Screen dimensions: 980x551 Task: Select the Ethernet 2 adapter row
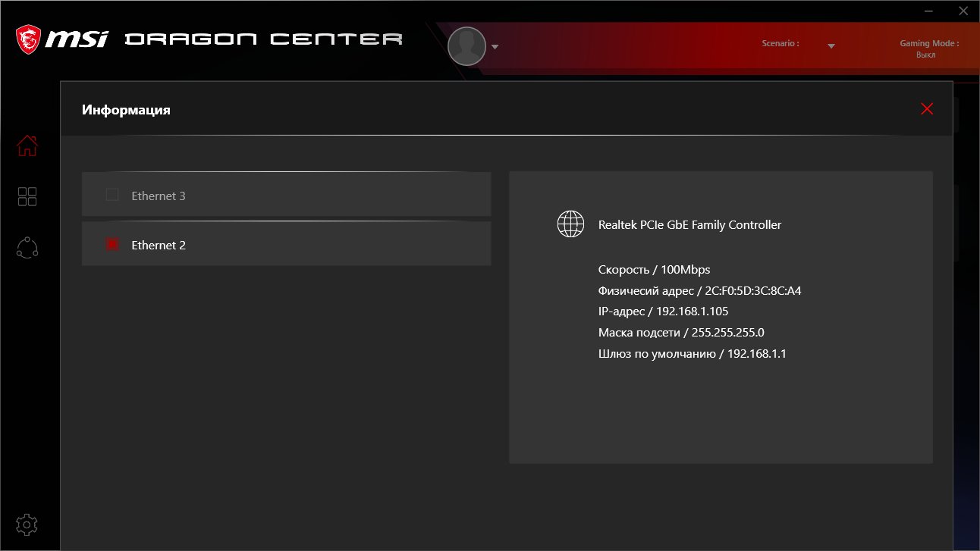tap(287, 244)
